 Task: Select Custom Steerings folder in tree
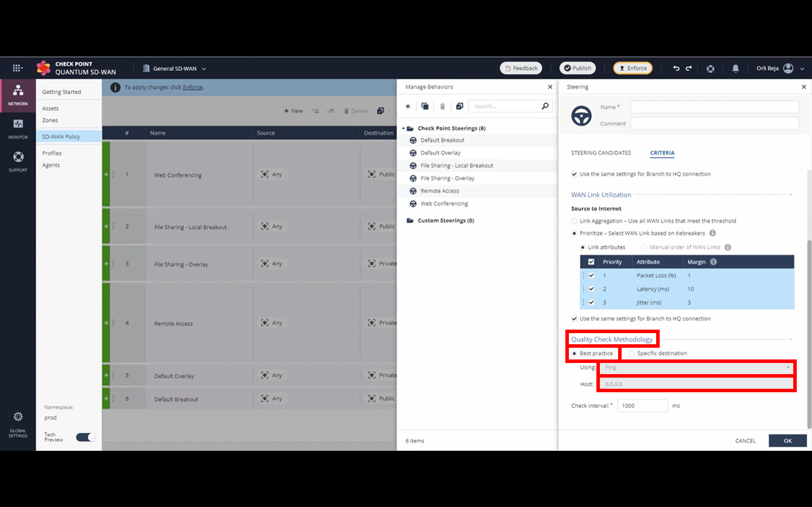[446, 221]
